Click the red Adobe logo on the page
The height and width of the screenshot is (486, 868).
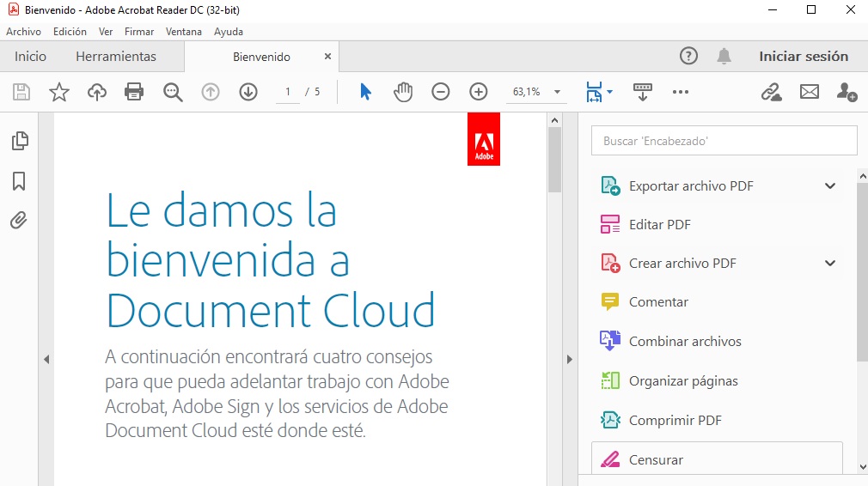(x=484, y=139)
